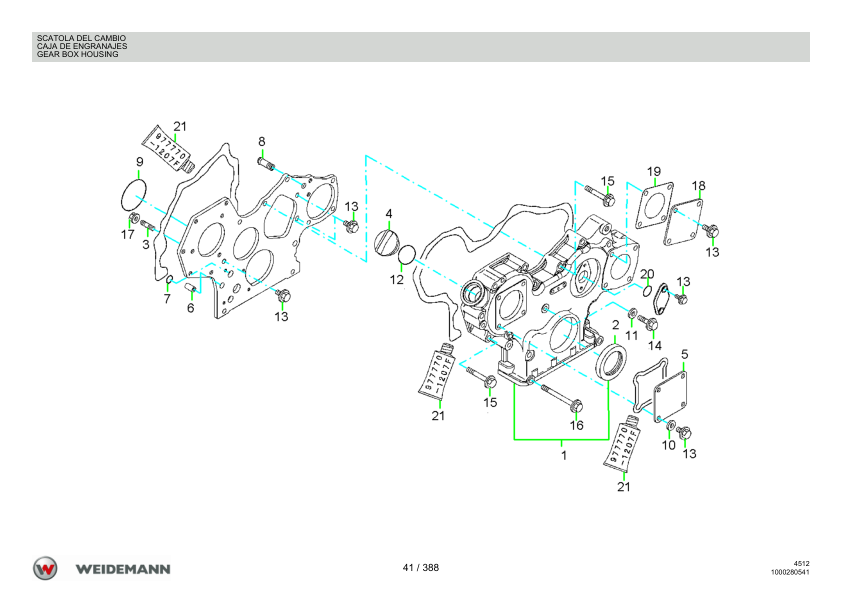Image resolution: width=842 pixels, height=595 pixels.
Task: Click the Weidemann logo emblem
Action: coord(46,568)
